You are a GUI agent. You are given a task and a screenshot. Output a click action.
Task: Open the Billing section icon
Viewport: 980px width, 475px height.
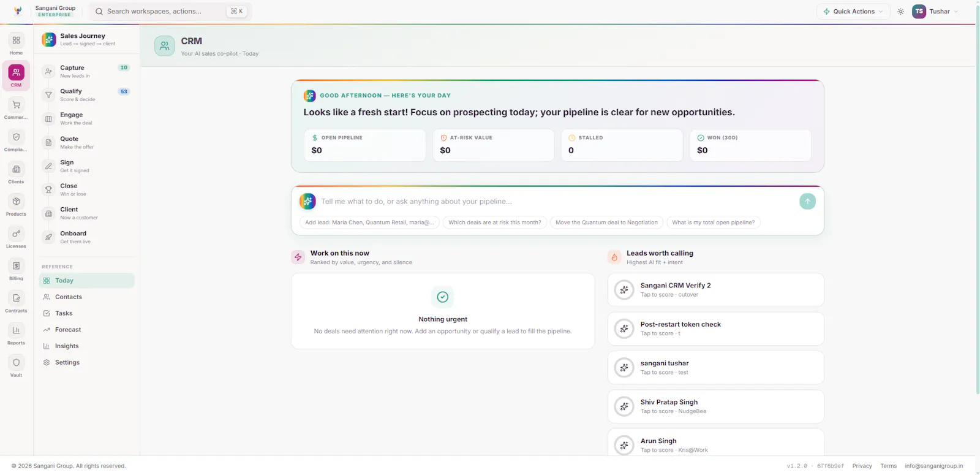(x=16, y=266)
